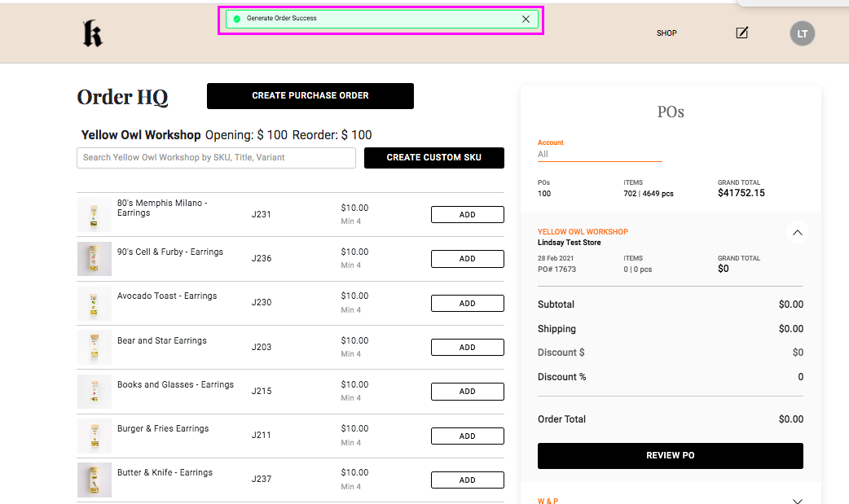Click the K logo in header
The image size is (849, 504).
[x=92, y=33]
